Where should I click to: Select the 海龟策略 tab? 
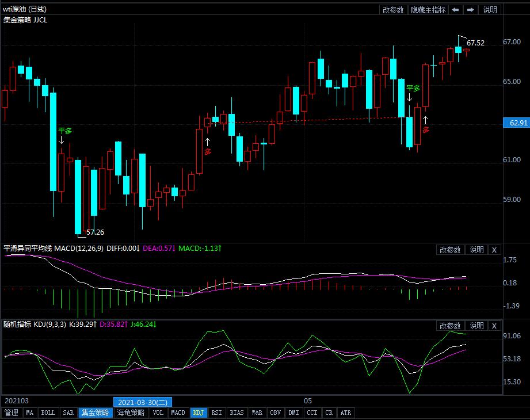131,413
